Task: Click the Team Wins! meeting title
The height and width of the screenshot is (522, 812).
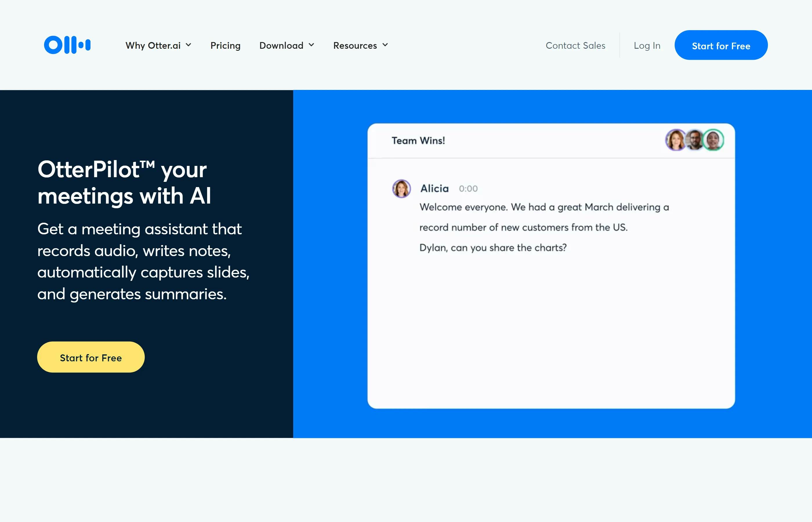Action: click(x=418, y=140)
